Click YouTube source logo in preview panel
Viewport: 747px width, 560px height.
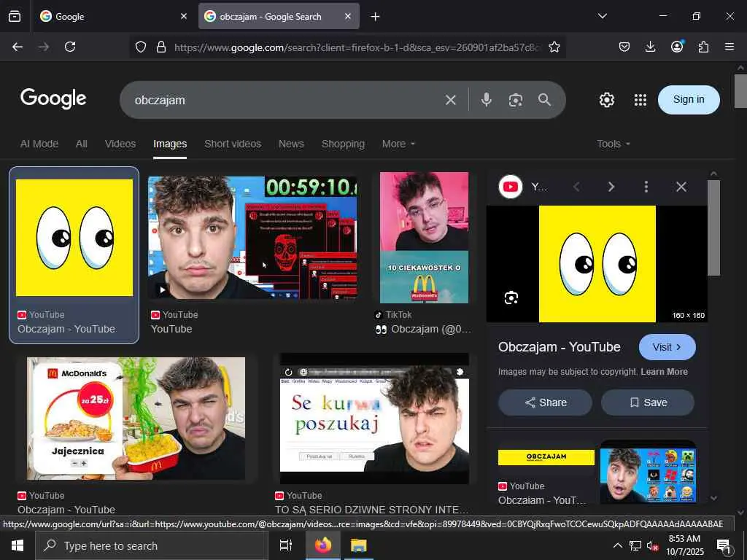click(x=511, y=187)
